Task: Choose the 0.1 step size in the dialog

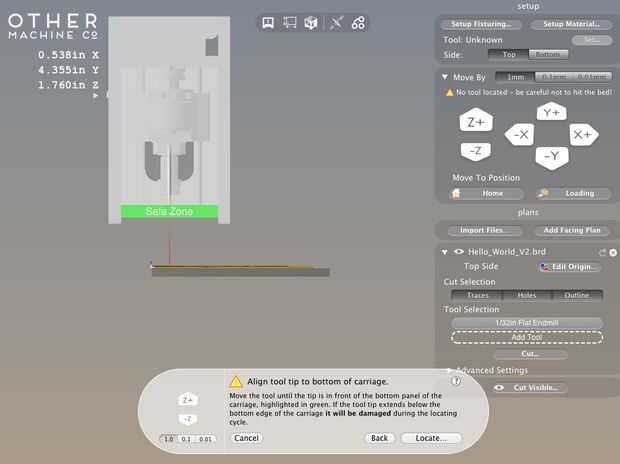Action: coord(186,439)
